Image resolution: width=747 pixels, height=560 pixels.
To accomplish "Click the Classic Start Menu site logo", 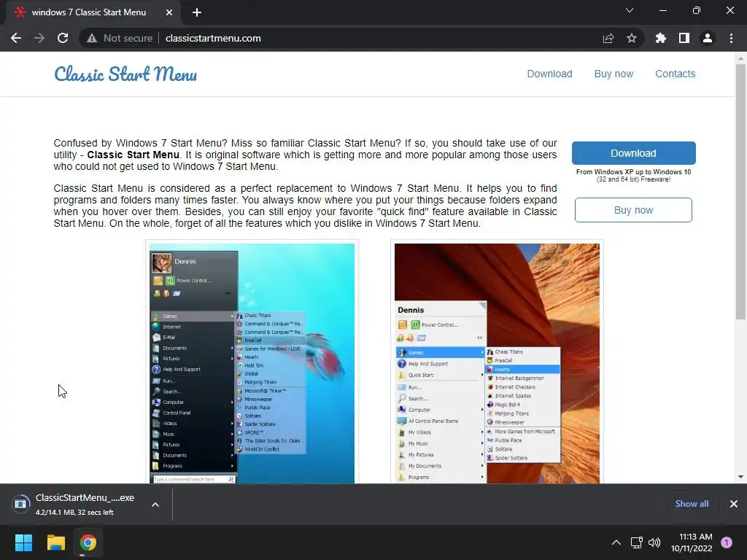I will [x=125, y=74].
